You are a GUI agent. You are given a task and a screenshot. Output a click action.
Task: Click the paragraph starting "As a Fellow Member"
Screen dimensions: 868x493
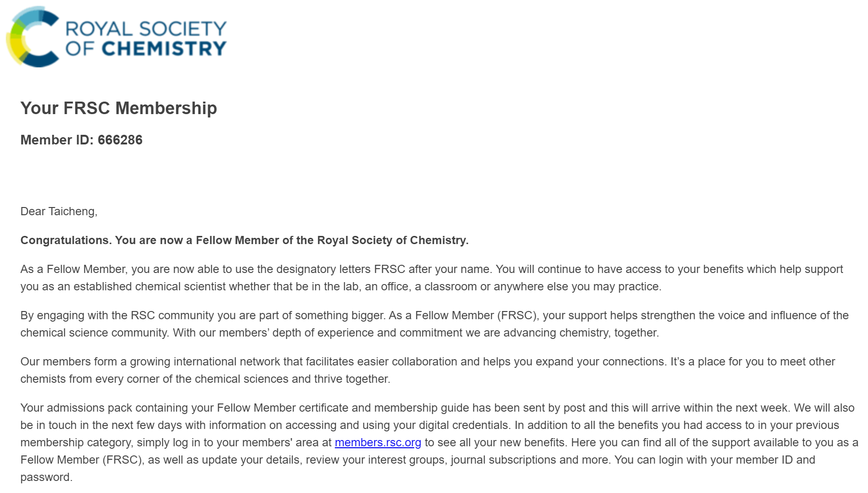(x=337, y=278)
